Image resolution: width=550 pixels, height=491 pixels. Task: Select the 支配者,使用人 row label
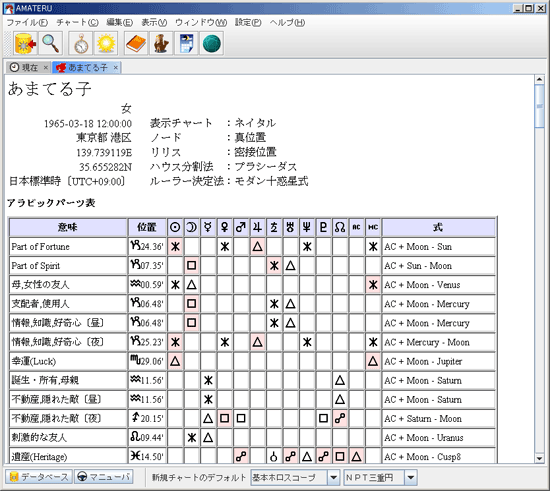point(40,304)
